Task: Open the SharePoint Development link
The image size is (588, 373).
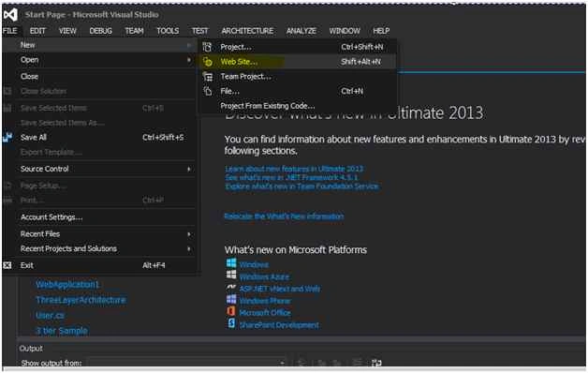Action: coord(279,325)
